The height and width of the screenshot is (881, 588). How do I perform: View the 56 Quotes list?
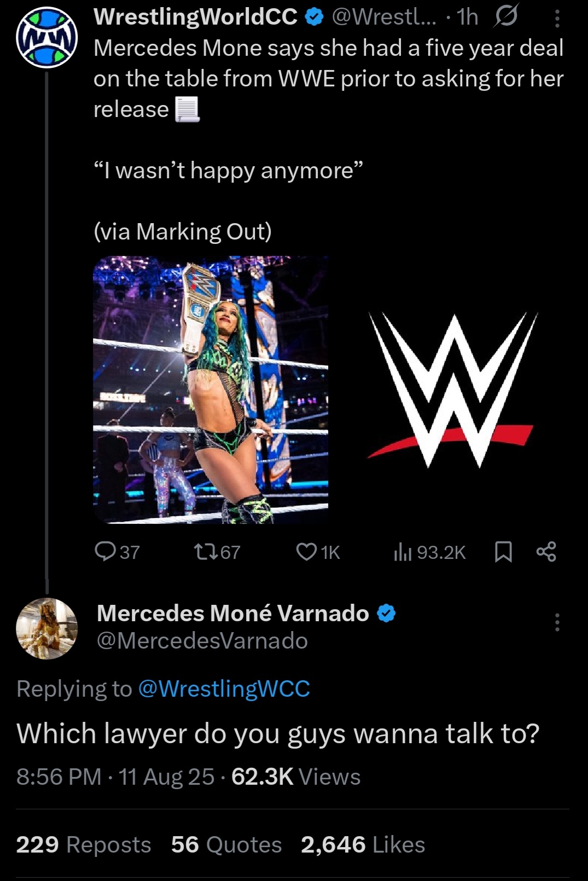[x=226, y=844]
